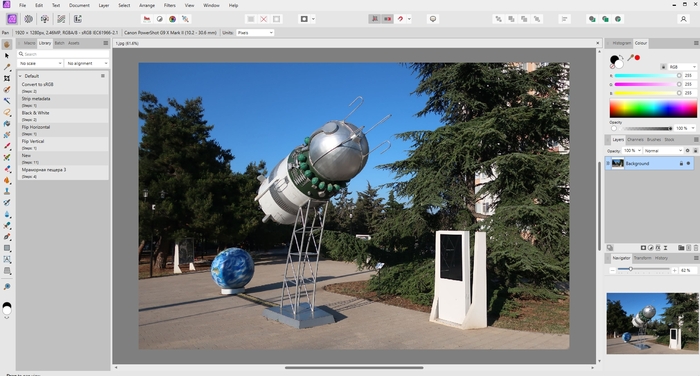Image resolution: width=700 pixels, height=376 pixels.
Task: Pick the colour picker eyedropper in Colour panel
Action: [x=630, y=58]
